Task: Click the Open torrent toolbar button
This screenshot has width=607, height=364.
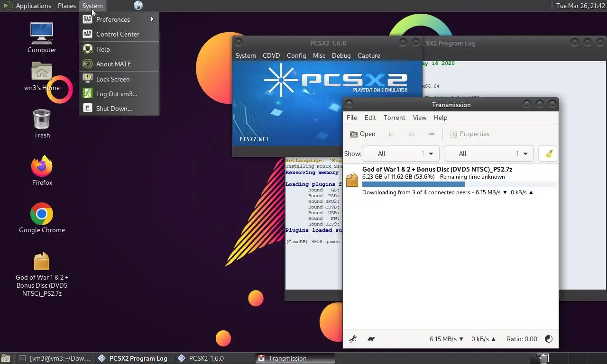Action: 363,134
